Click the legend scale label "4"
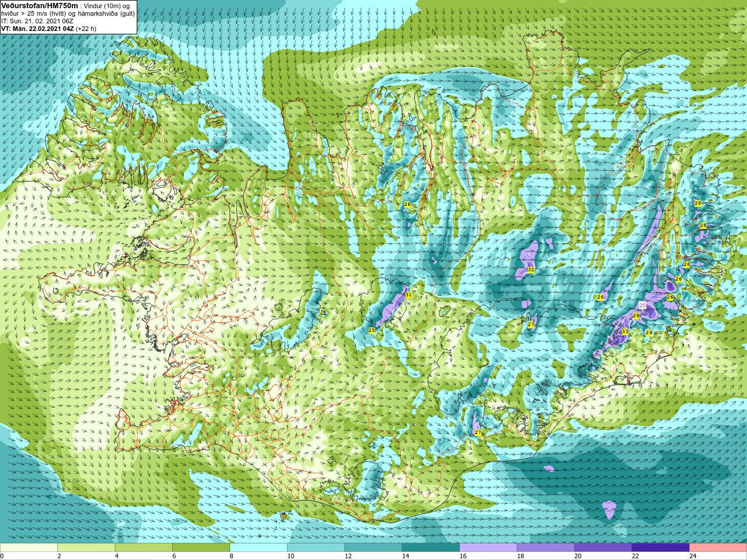The width and height of the screenshot is (747, 560). [x=117, y=556]
